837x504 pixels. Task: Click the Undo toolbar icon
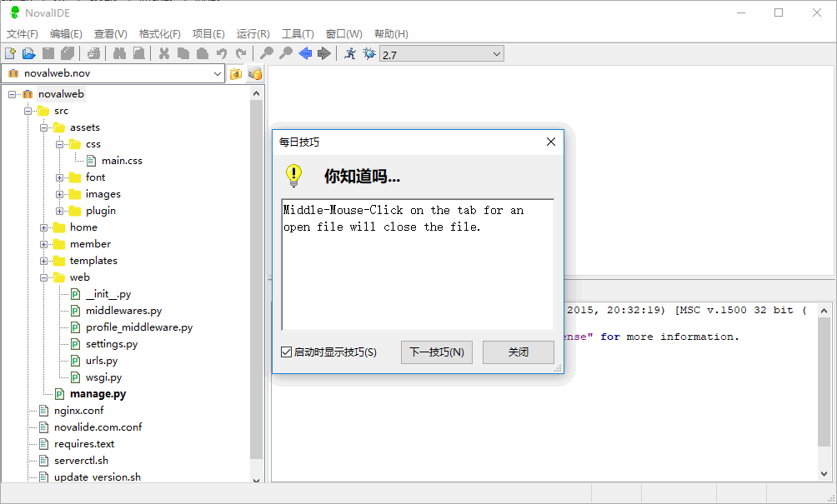tap(223, 52)
